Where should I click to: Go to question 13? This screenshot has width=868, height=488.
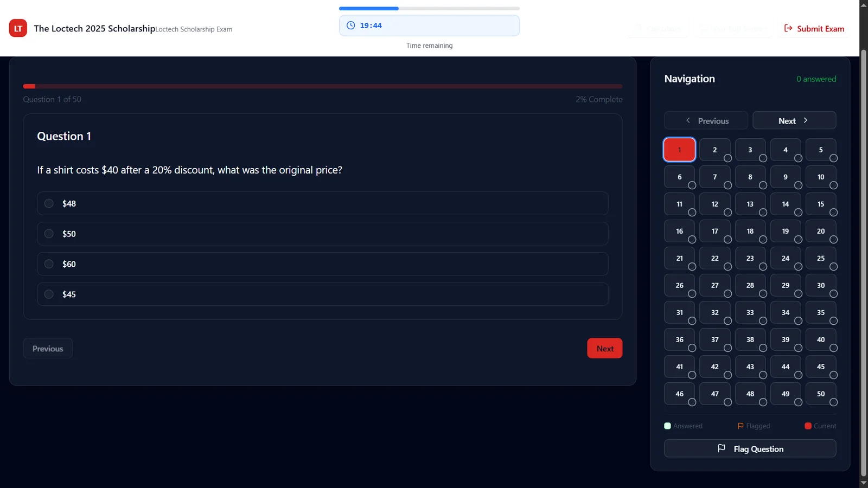pos(750,204)
